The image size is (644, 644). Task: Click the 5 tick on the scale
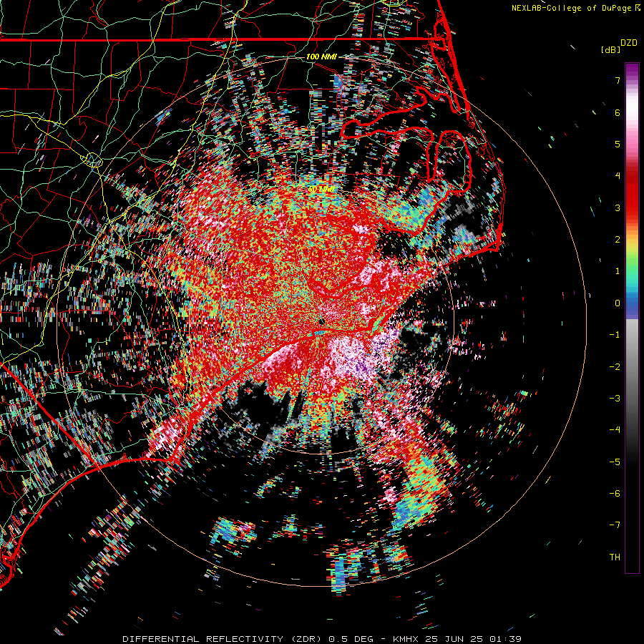pos(618,144)
